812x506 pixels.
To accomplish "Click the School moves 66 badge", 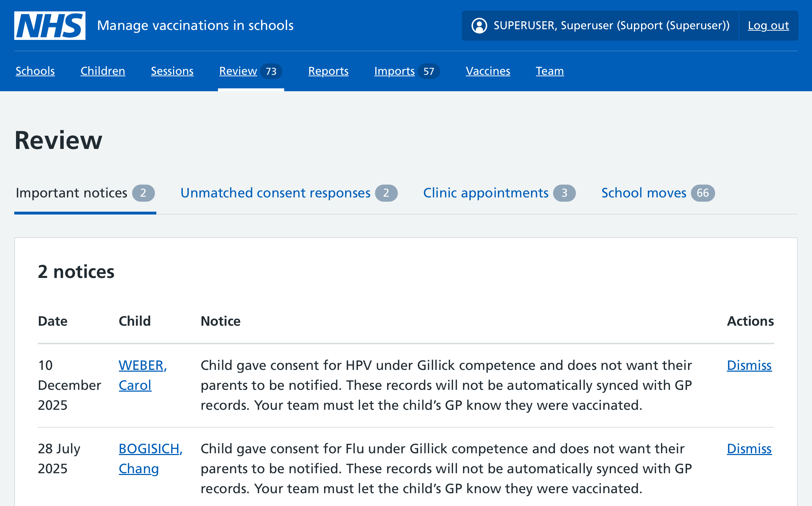I will tap(703, 193).
